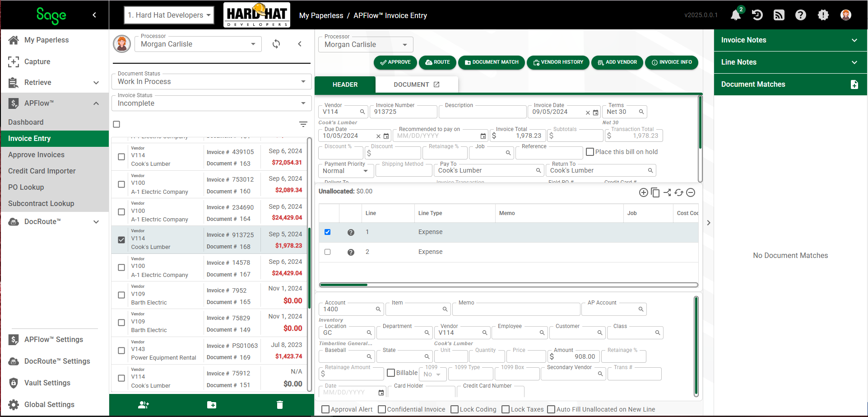Click the ADD VENDOR button

(617, 62)
